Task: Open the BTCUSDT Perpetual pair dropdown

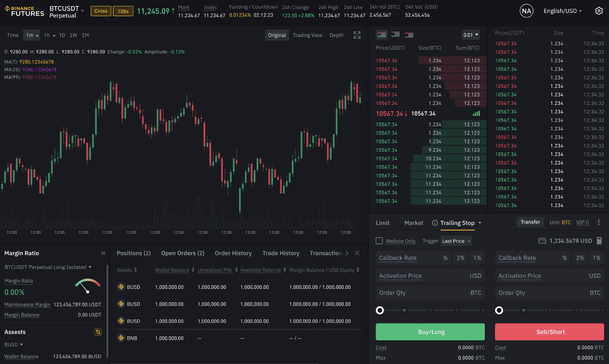Action: 67,11
